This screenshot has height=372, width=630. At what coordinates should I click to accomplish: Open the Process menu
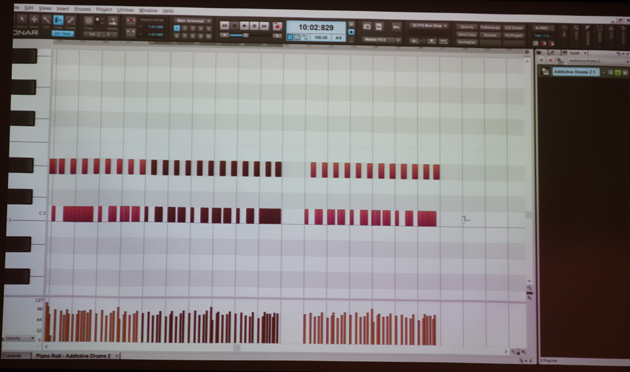click(x=82, y=9)
